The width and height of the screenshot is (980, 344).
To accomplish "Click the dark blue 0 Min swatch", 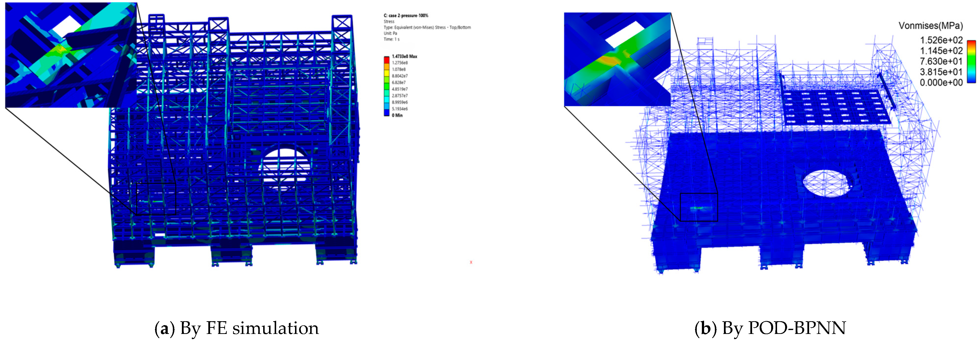I will coord(387,112).
